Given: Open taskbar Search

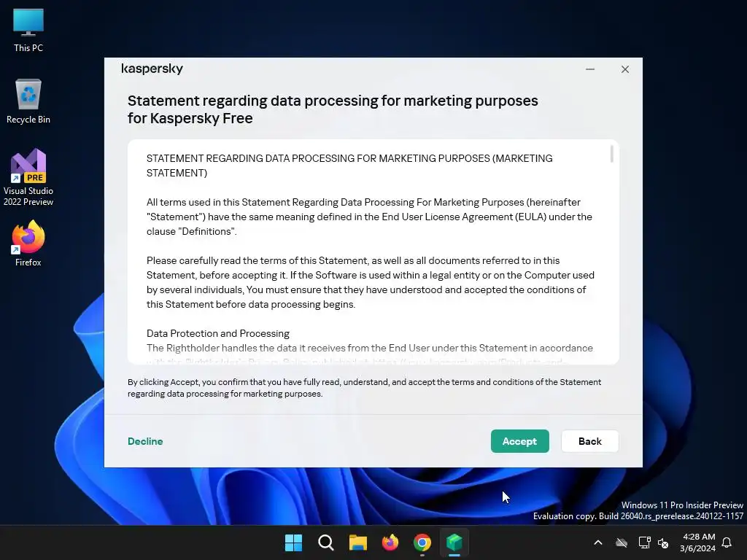Looking at the screenshot, I should pyautogui.click(x=326, y=542).
